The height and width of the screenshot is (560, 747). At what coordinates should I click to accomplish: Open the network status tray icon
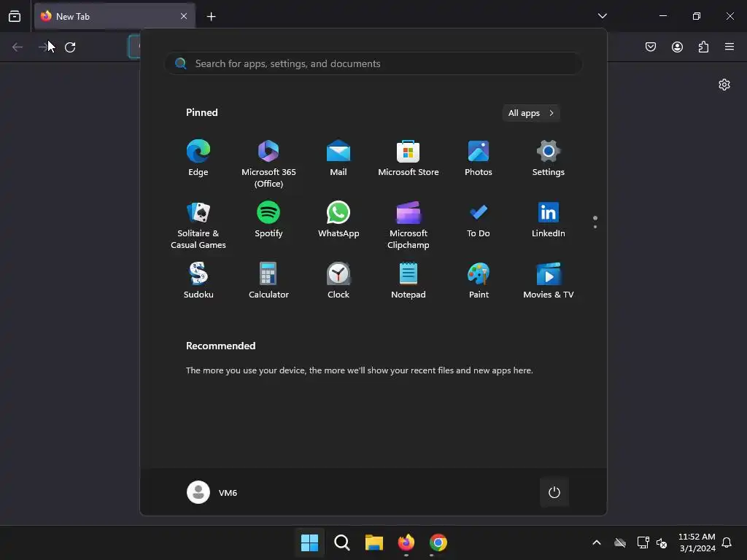tap(643, 542)
